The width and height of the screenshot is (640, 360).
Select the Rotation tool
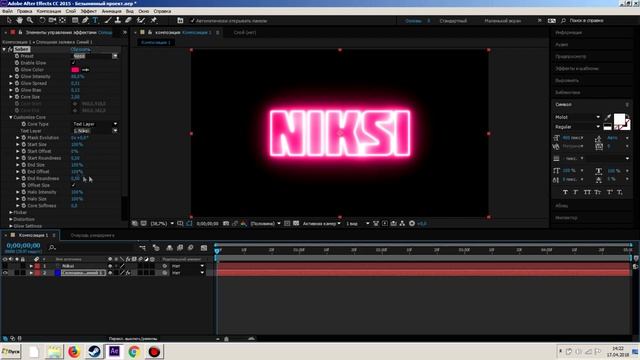point(42,20)
